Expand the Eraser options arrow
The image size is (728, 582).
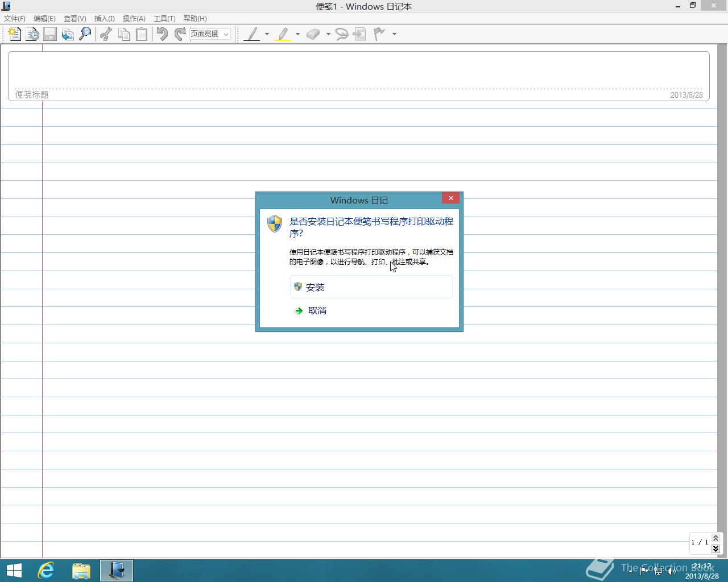click(328, 34)
